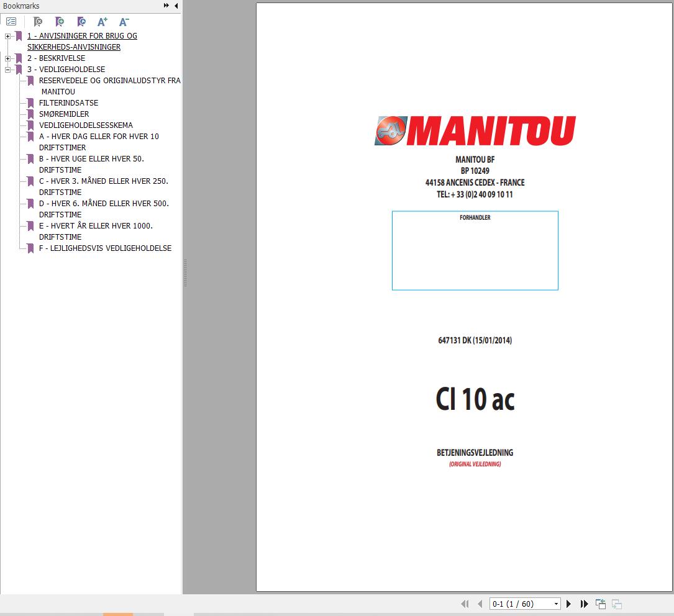Click the CI 10 ac title text
This screenshot has width=674, height=616.
475,399
